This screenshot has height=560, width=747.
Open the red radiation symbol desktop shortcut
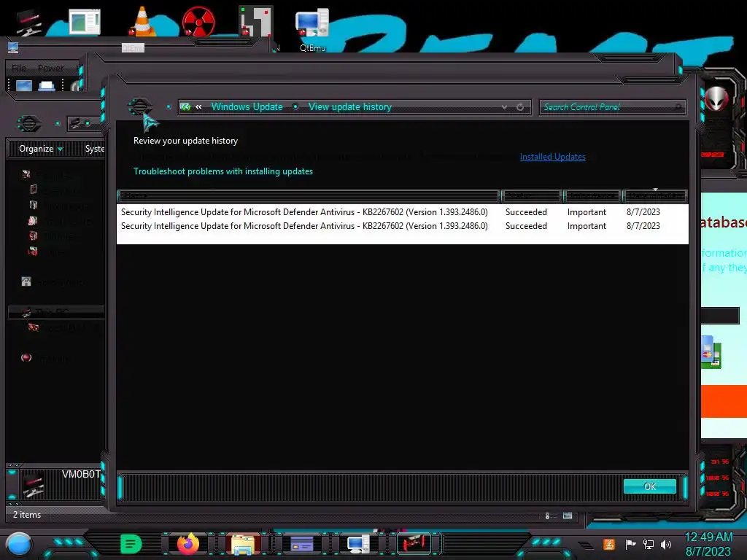click(198, 22)
